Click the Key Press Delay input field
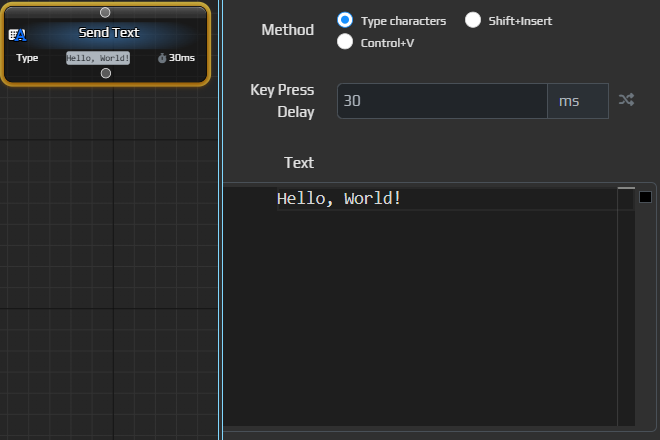660x440 pixels. [442, 101]
